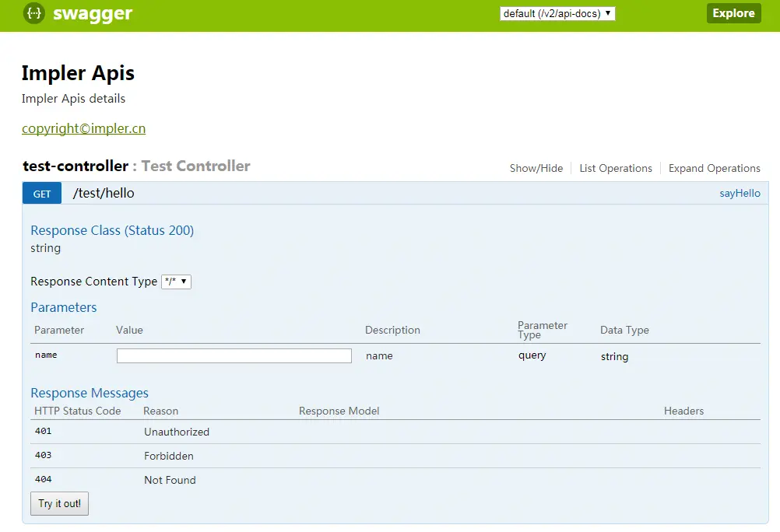Click the sayHello operation link
Viewport: 780px width, 532px height.
(x=740, y=193)
